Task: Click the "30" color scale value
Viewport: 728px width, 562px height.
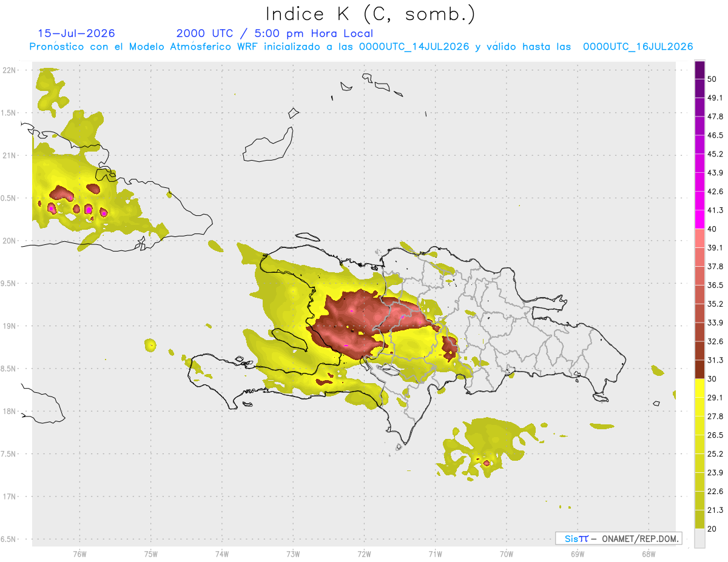Action: tap(712, 380)
